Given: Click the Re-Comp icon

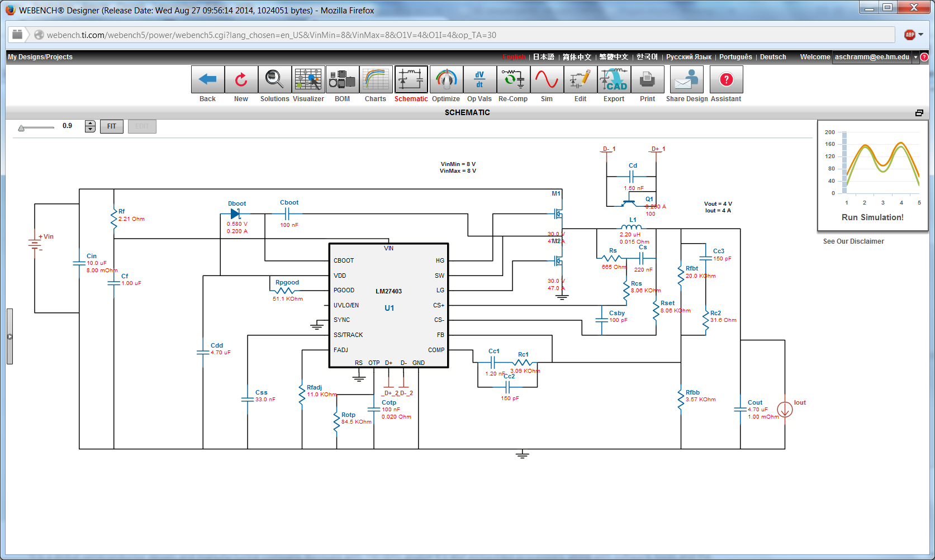Looking at the screenshot, I should [x=513, y=79].
